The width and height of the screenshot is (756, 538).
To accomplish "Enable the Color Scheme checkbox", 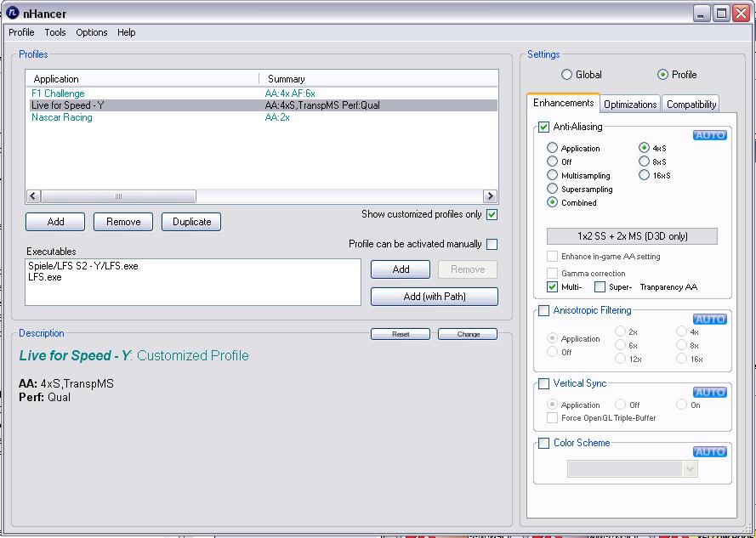I will [544, 443].
